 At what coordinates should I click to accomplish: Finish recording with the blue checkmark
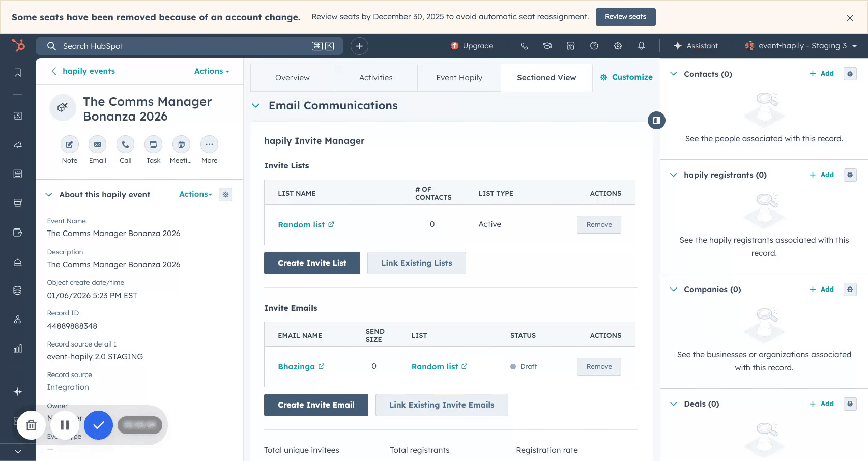[x=98, y=425]
